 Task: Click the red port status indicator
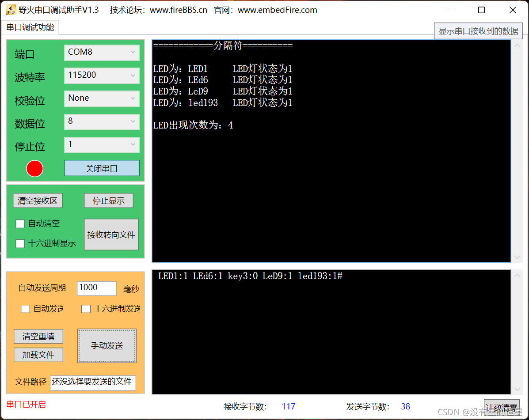tap(34, 169)
